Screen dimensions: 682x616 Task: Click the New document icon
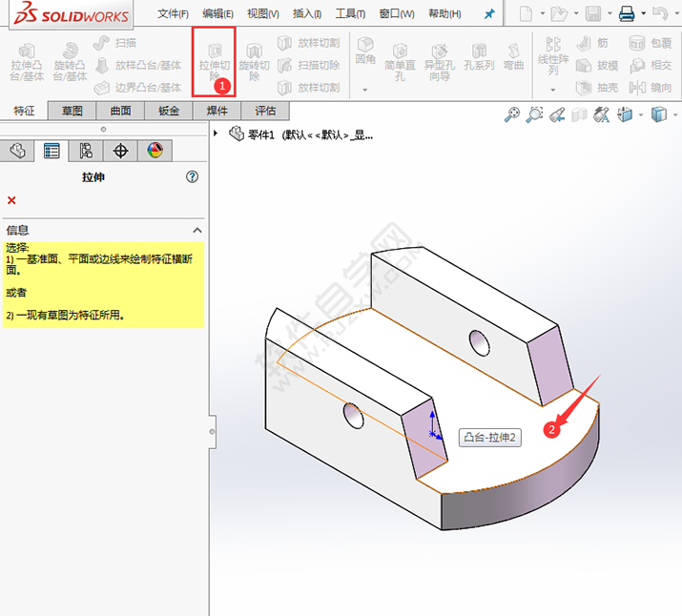pos(526,14)
